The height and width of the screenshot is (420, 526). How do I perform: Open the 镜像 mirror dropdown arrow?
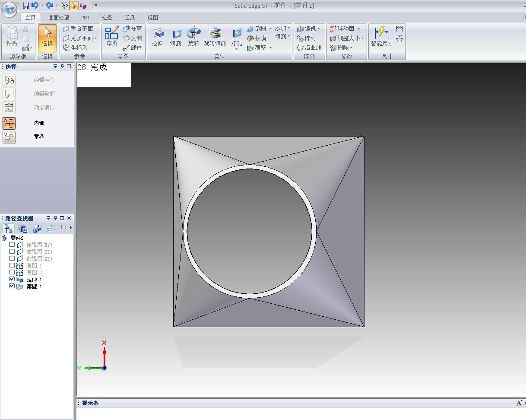[319, 29]
